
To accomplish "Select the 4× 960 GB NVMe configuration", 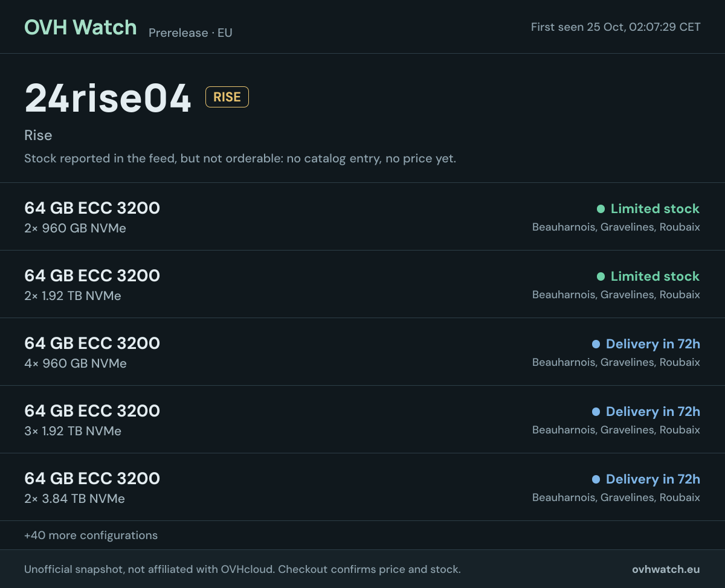I will (362, 352).
